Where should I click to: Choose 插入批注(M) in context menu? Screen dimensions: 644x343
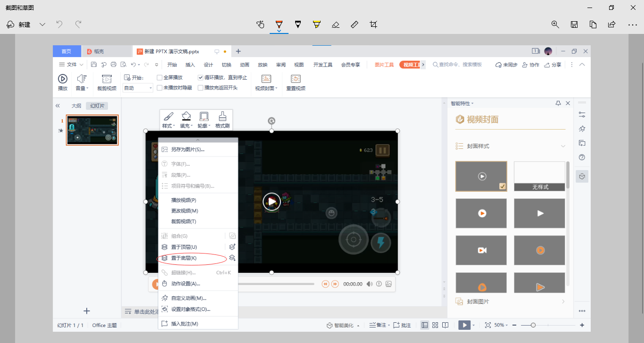click(198, 324)
